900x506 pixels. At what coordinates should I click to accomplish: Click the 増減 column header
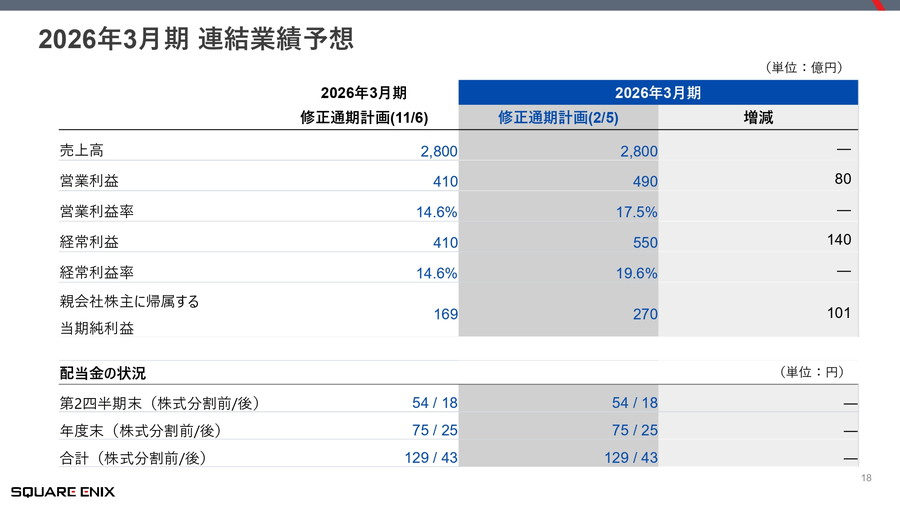point(758,118)
